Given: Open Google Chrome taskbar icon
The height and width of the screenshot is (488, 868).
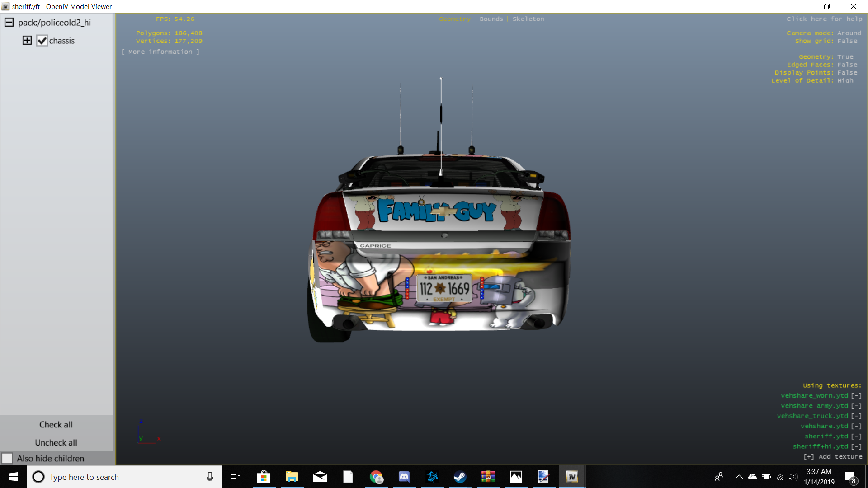Looking at the screenshot, I should [x=376, y=477].
